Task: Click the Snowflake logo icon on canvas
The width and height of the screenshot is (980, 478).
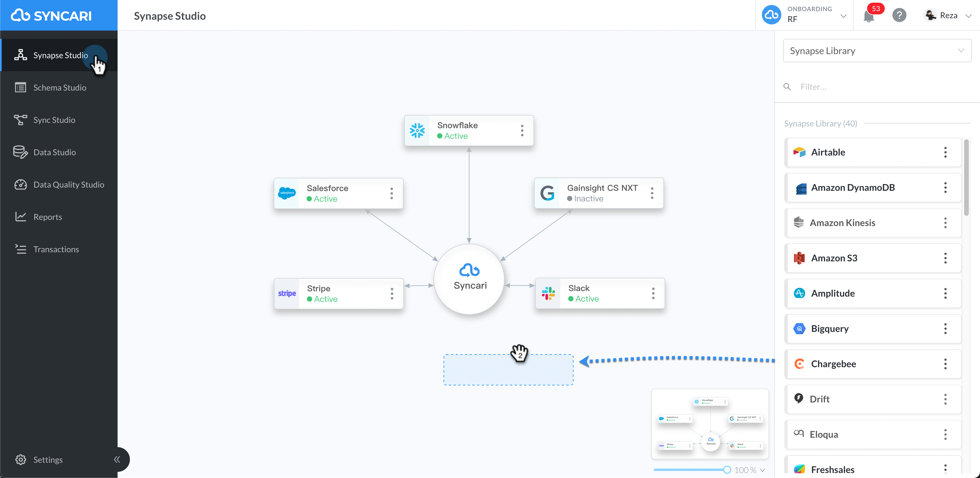Action: coord(417,131)
